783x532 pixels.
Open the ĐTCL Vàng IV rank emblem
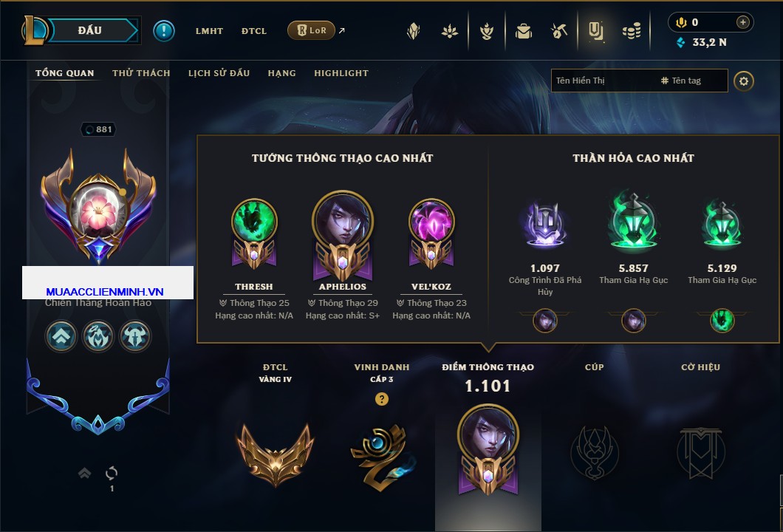coord(275,454)
